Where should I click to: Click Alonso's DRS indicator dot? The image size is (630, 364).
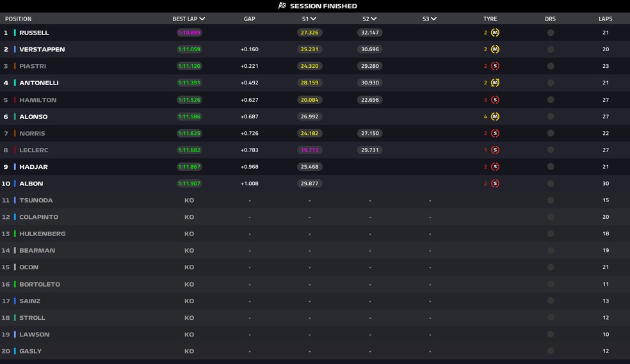click(x=551, y=116)
